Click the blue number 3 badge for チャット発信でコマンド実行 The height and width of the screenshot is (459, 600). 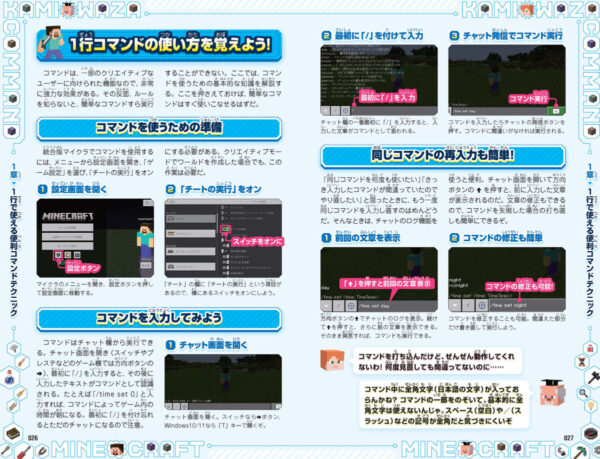click(x=453, y=35)
